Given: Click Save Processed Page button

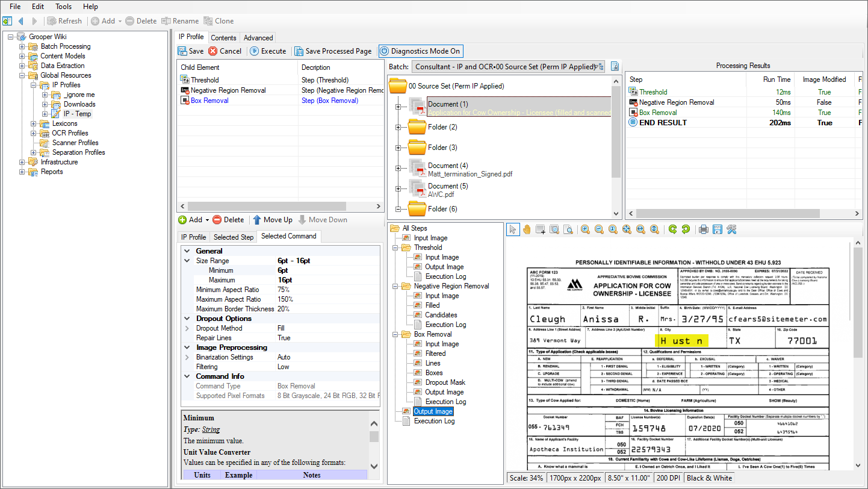Looking at the screenshot, I should pyautogui.click(x=333, y=51).
